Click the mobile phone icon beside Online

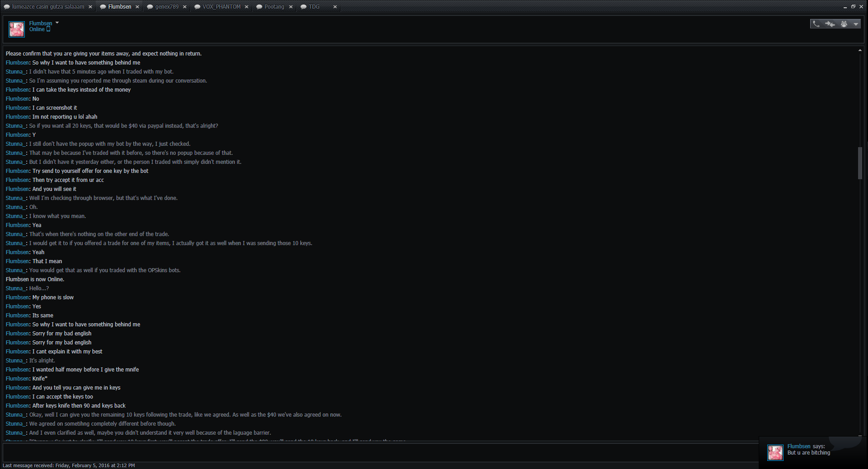pos(48,29)
